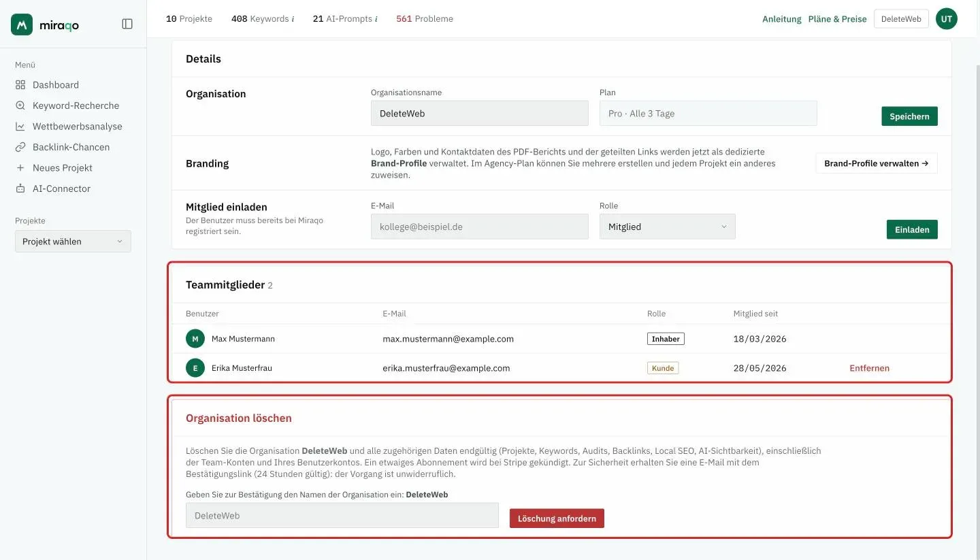Click the date 28/05/2026
The width and height of the screenshot is (980, 560).
(x=759, y=368)
